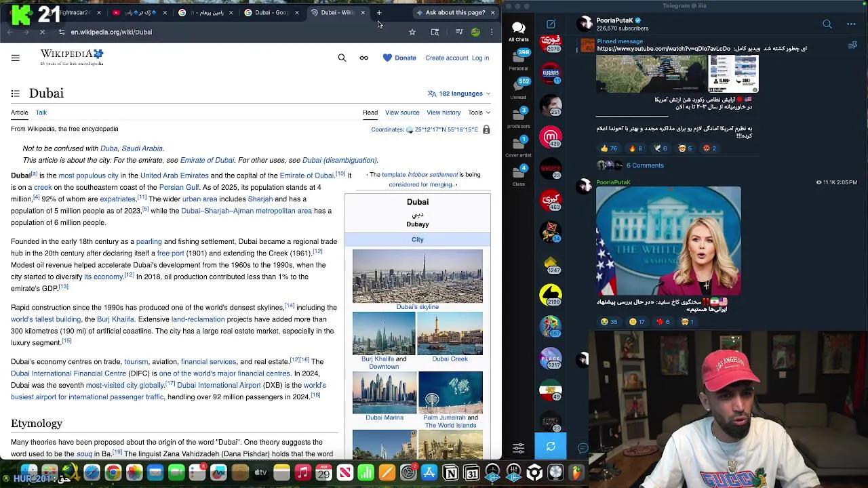Click the Chrome address bar URL
The height and width of the screenshot is (488, 868).
tap(111, 32)
